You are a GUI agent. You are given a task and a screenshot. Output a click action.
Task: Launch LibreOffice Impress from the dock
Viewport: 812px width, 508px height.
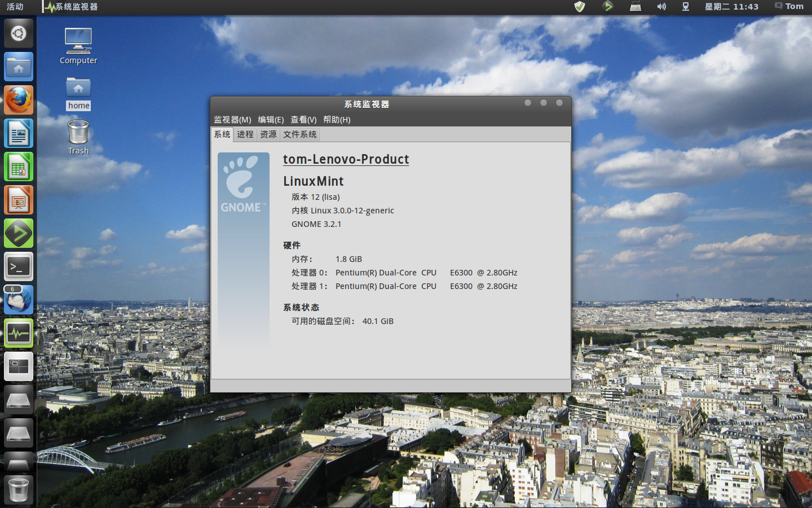19,200
